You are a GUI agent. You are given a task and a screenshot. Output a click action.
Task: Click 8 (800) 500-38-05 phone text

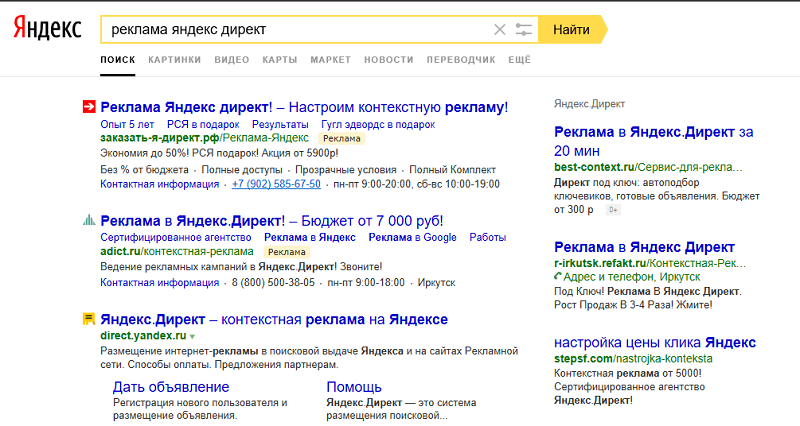click(x=273, y=283)
